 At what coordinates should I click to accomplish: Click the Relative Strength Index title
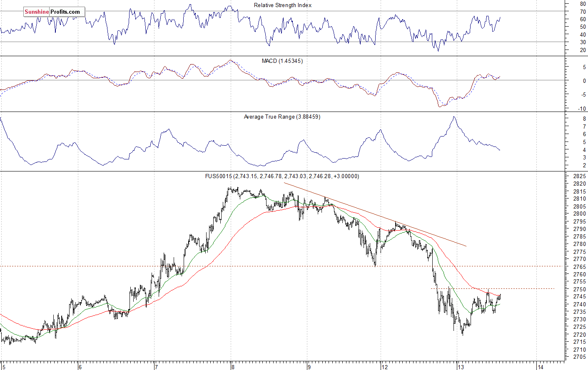click(282, 5)
